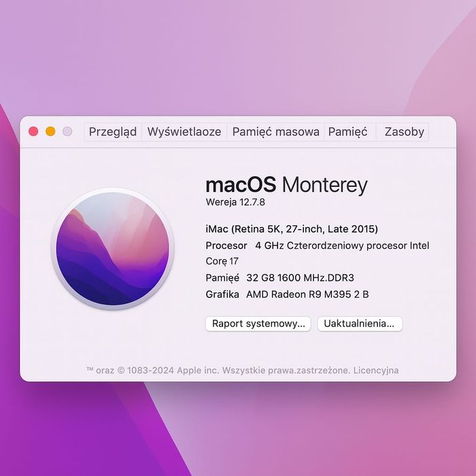The image size is (476, 476).
Task: Click the Apple Inc. copyright footer text
Action: (243, 371)
